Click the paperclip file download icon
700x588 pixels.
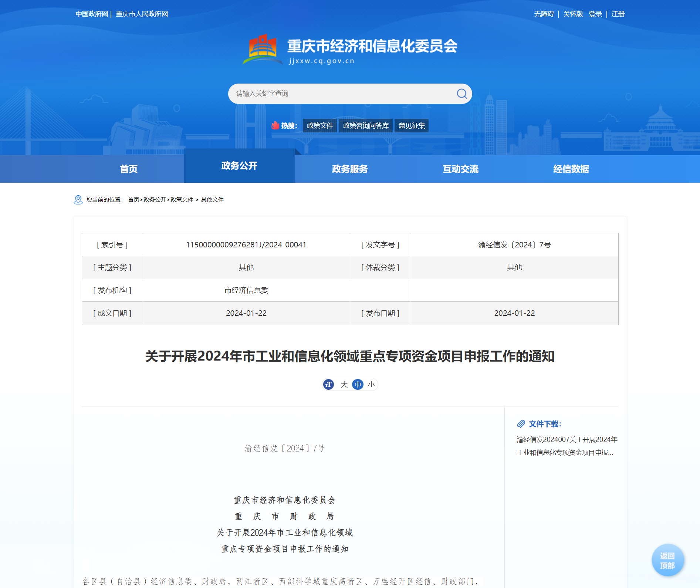[521, 424]
